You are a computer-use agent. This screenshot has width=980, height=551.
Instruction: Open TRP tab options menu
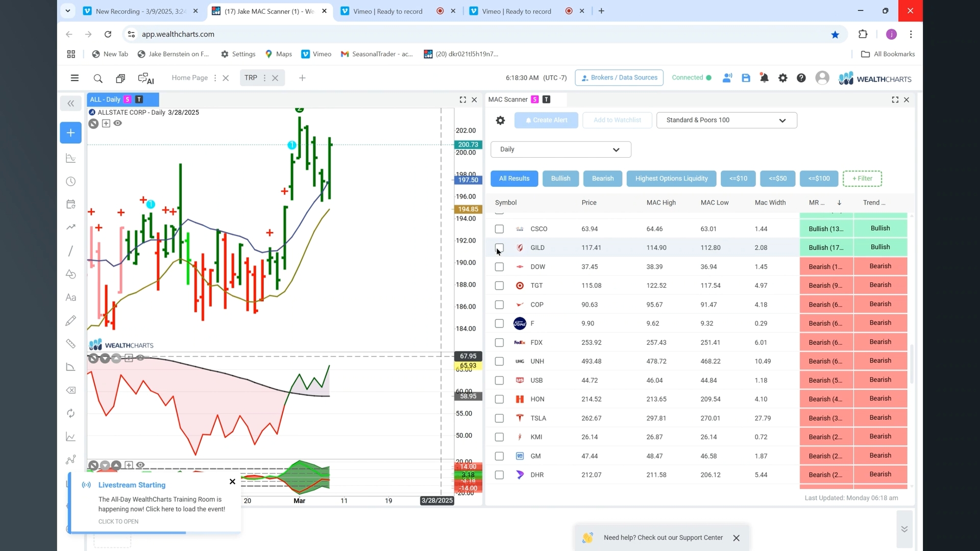click(x=264, y=78)
